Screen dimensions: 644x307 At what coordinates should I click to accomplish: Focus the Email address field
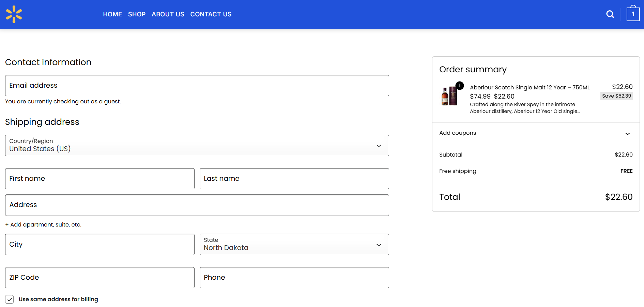pyautogui.click(x=197, y=86)
